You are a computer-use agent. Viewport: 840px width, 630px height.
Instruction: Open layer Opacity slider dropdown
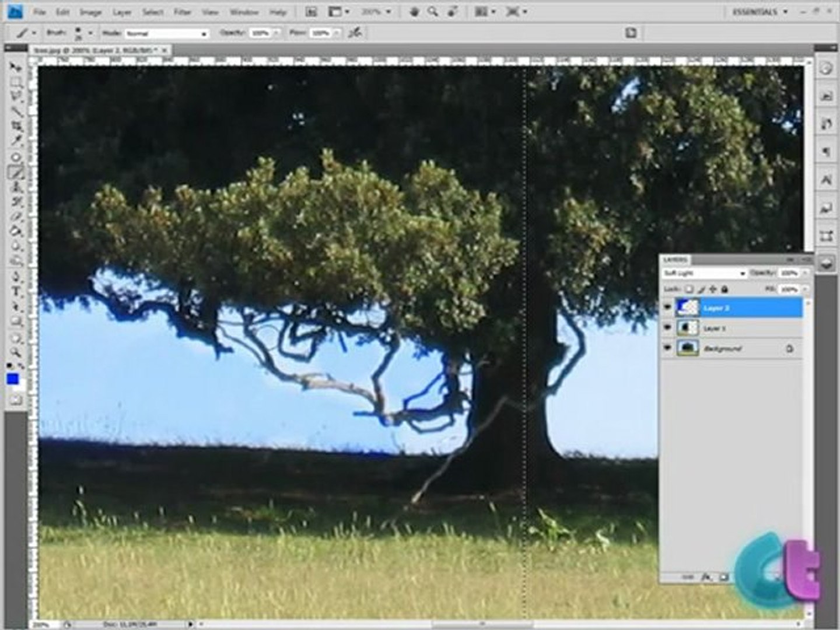pyautogui.click(x=806, y=273)
